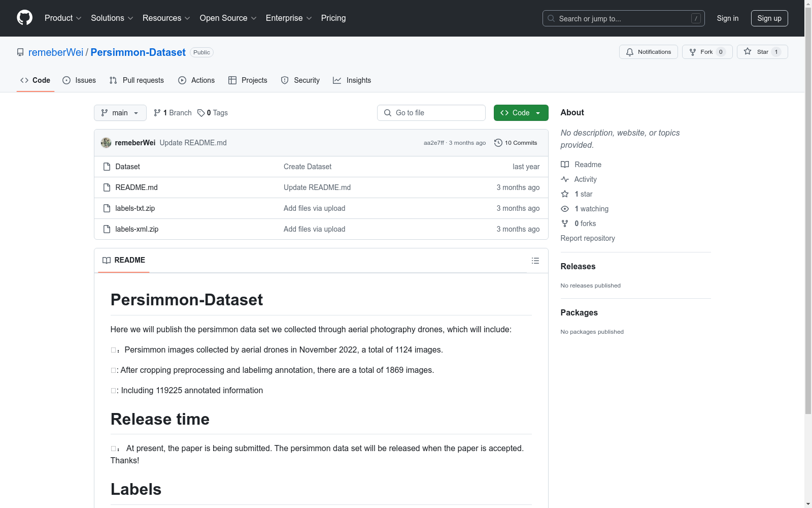Open the remeberWei owner link
The image size is (812, 508).
click(x=56, y=52)
